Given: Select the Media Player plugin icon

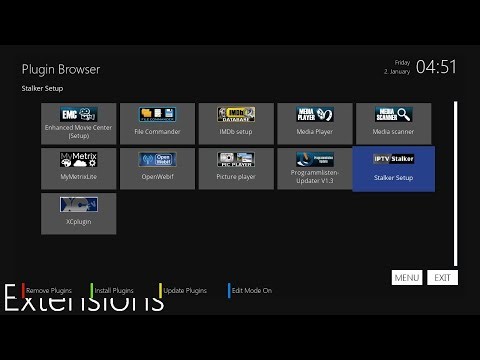Looking at the screenshot, I should coord(315,114).
